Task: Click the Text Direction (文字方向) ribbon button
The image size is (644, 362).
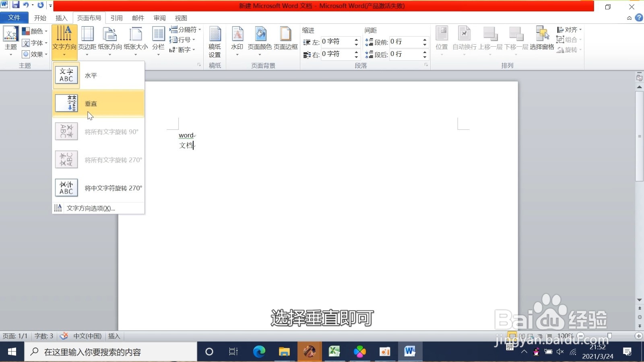Action: click(64, 42)
